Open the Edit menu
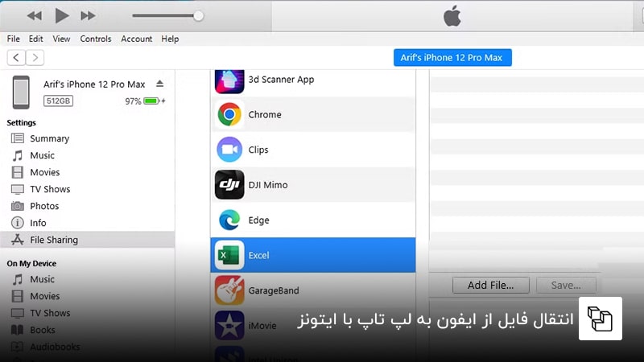This screenshot has width=644, height=362. point(35,39)
